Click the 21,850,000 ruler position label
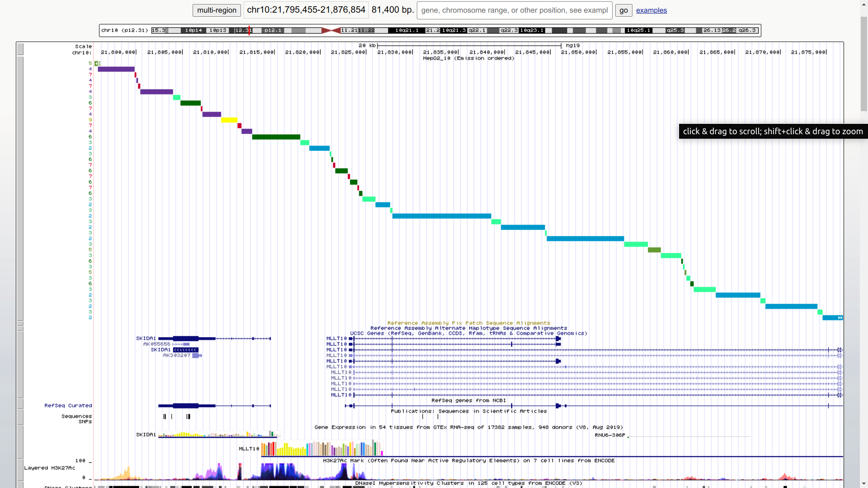This screenshot has height=488, width=868. click(578, 52)
